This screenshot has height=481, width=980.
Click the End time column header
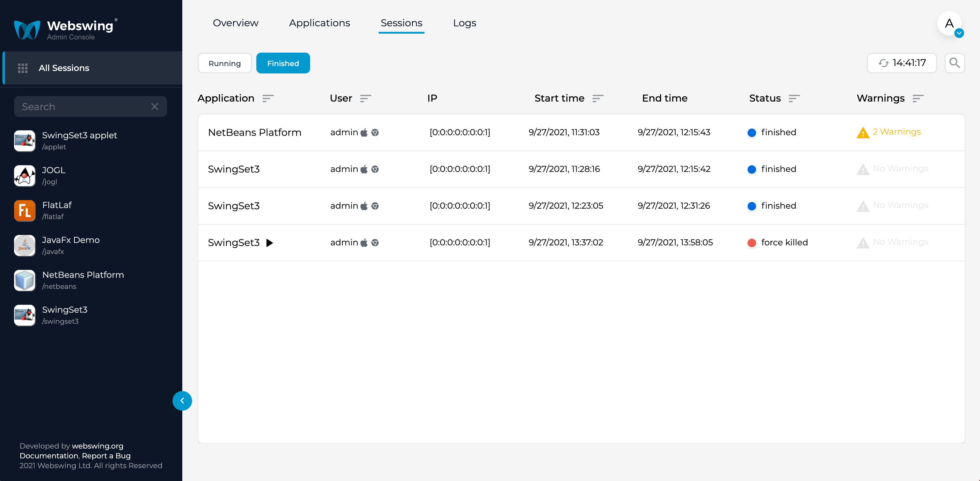tap(665, 98)
